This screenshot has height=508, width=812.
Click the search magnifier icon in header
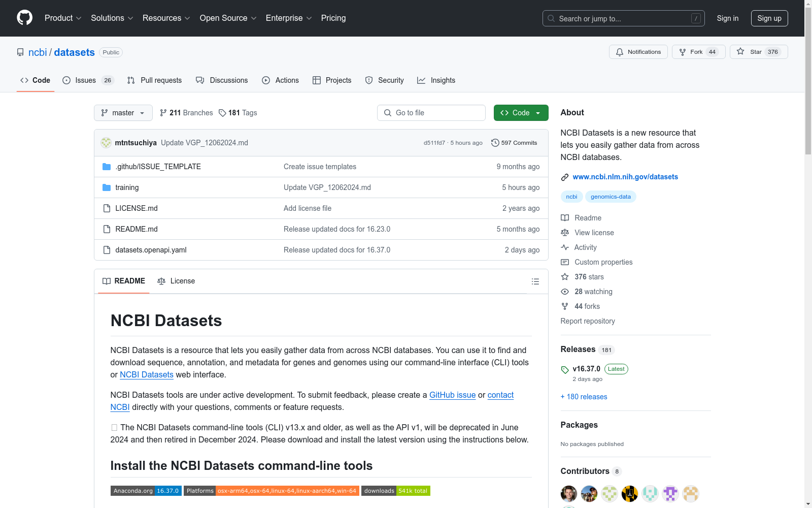pyautogui.click(x=551, y=18)
